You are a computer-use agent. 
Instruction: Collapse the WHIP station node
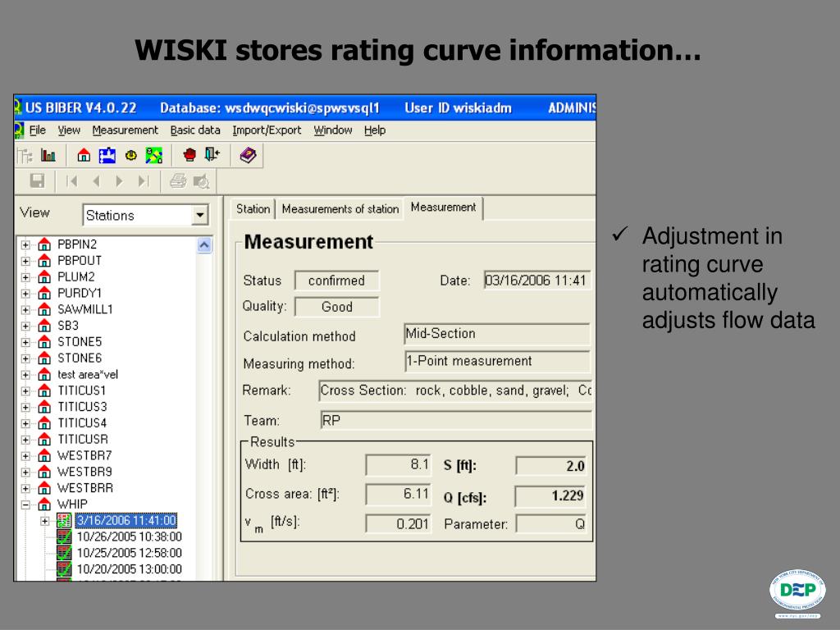click(x=25, y=504)
